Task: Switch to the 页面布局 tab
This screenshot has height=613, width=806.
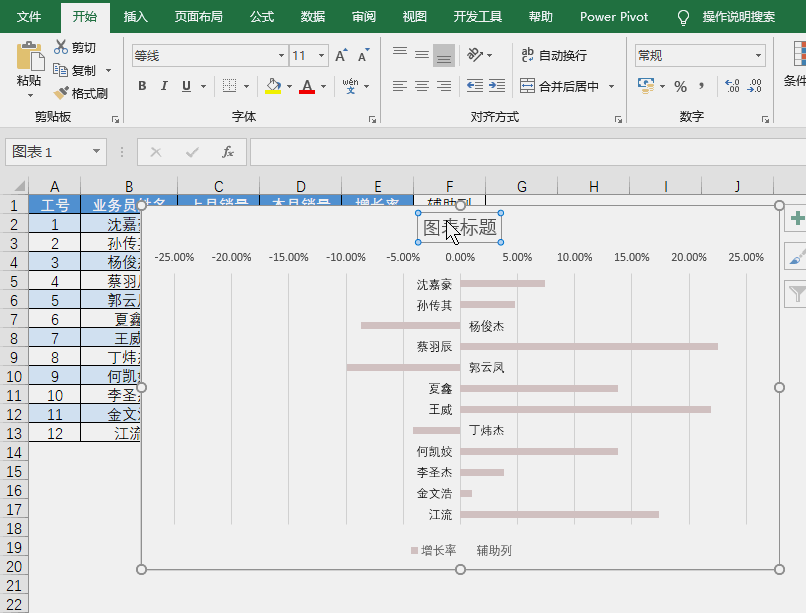Action: coord(198,16)
